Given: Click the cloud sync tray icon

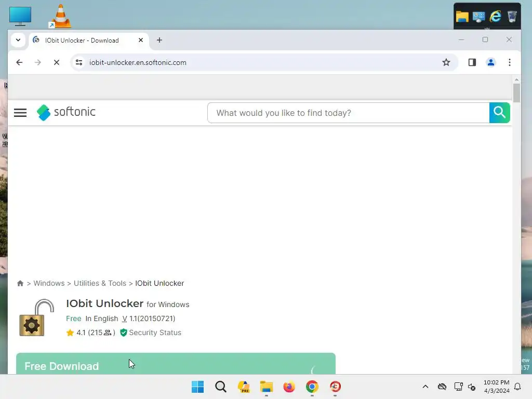Looking at the screenshot, I should 442,387.
